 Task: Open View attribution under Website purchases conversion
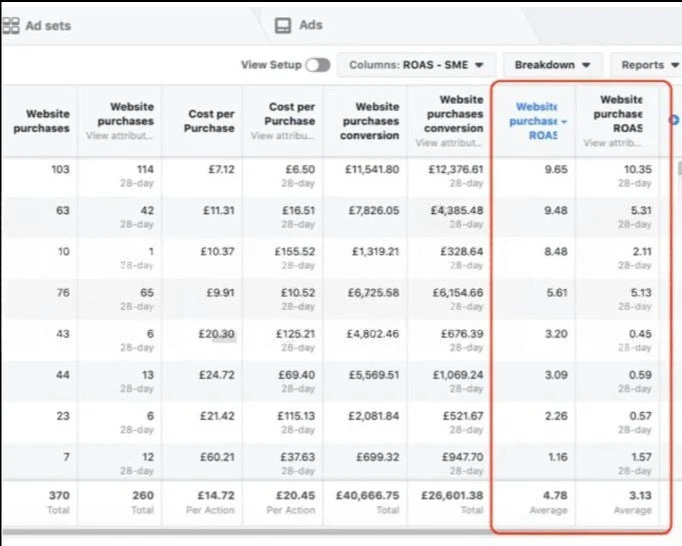448,143
